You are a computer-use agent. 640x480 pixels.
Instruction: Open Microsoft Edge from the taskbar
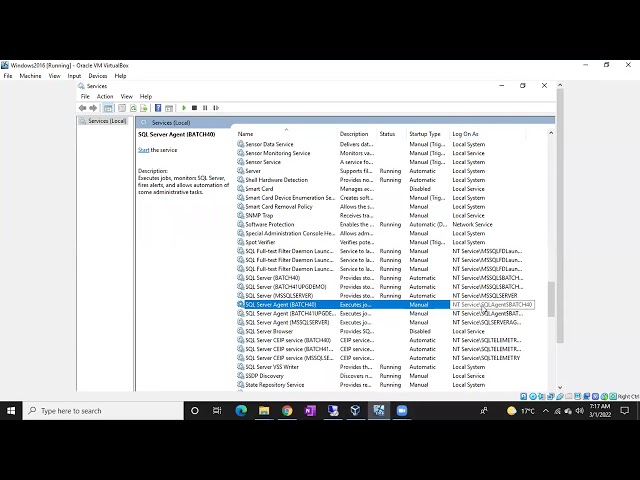(241, 411)
